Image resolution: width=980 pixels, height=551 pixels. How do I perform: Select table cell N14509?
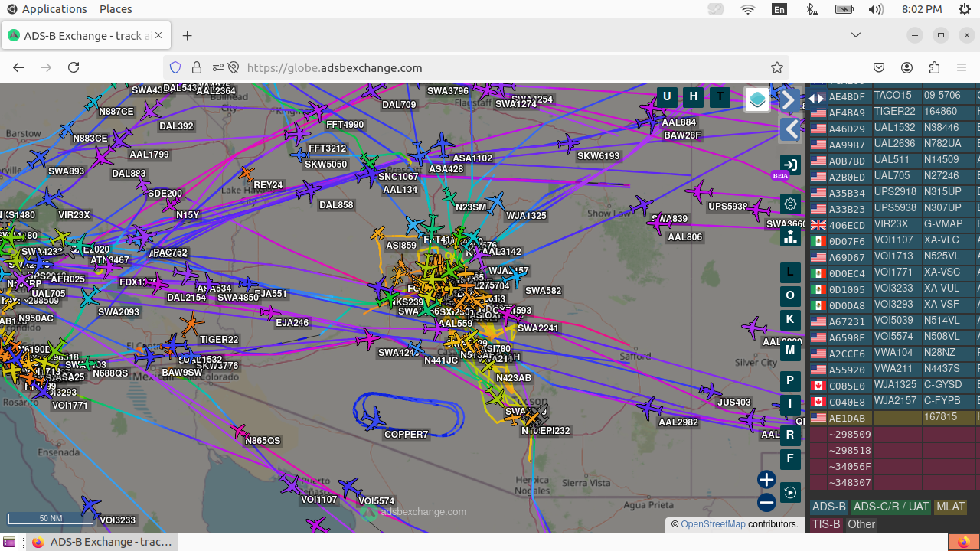click(x=948, y=160)
